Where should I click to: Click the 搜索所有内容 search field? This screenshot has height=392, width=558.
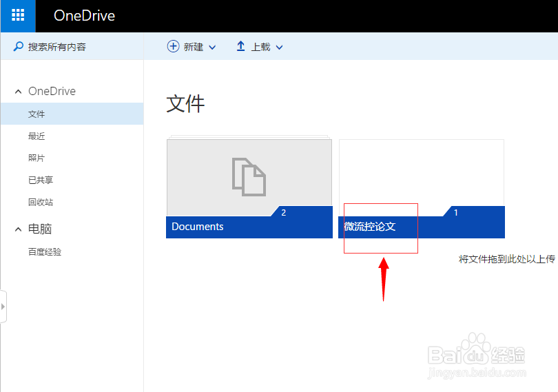click(x=72, y=46)
